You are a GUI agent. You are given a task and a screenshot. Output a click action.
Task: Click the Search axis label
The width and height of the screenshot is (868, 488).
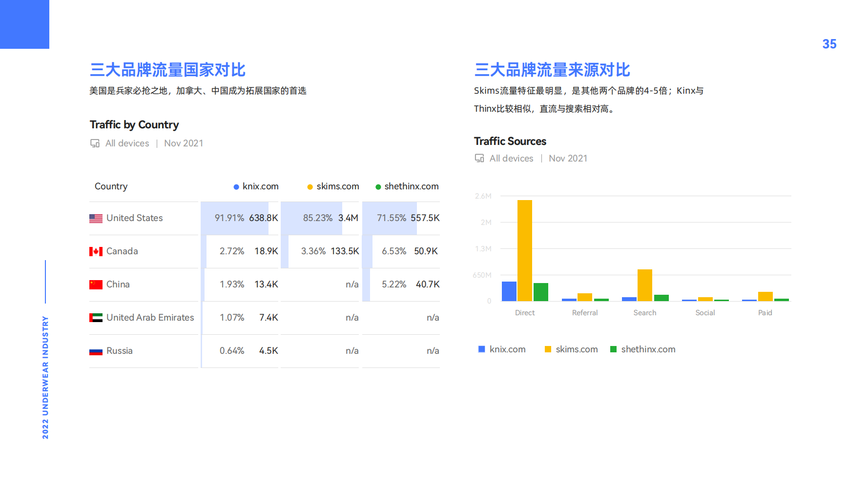645,313
